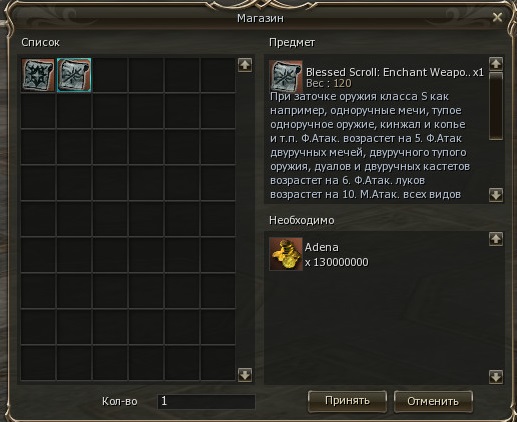Click the Adena gold coins icon

286,254
